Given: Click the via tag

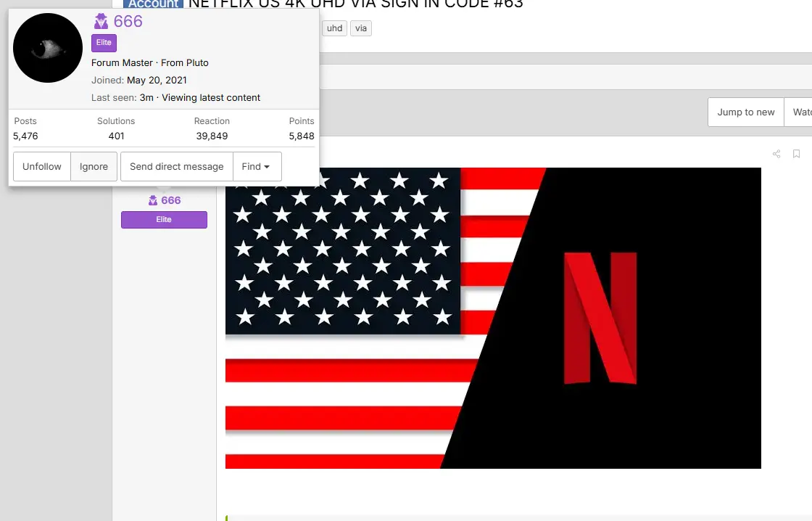Looking at the screenshot, I should click(x=361, y=28).
